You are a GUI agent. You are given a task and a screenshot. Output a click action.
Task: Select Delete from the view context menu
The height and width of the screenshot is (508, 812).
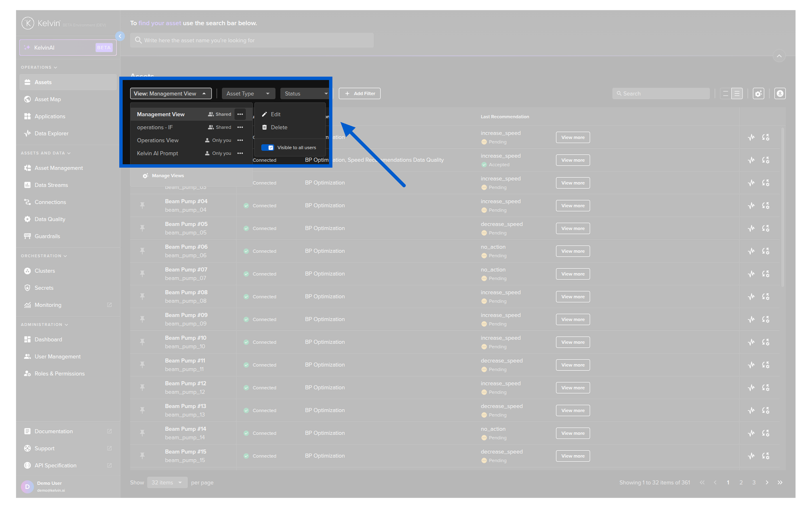(278, 127)
